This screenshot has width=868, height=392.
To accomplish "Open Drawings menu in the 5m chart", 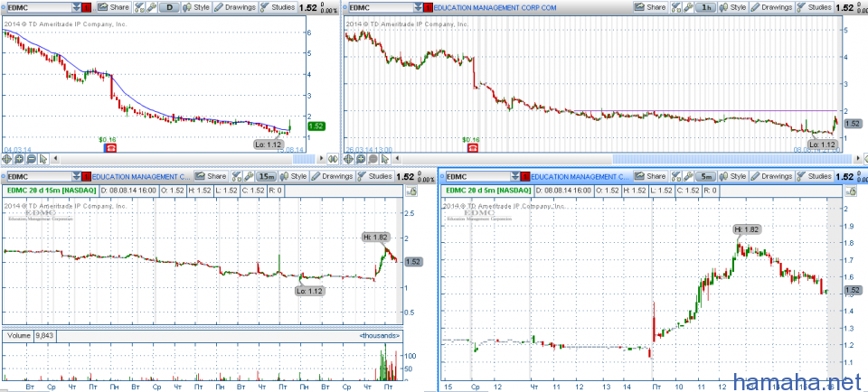I will [772, 176].
